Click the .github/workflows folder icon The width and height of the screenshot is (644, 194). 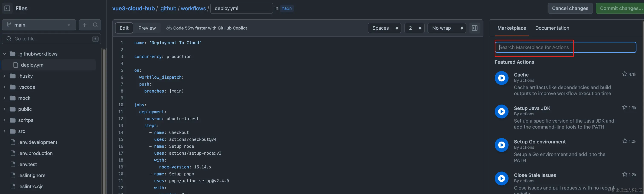coord(13,54)
